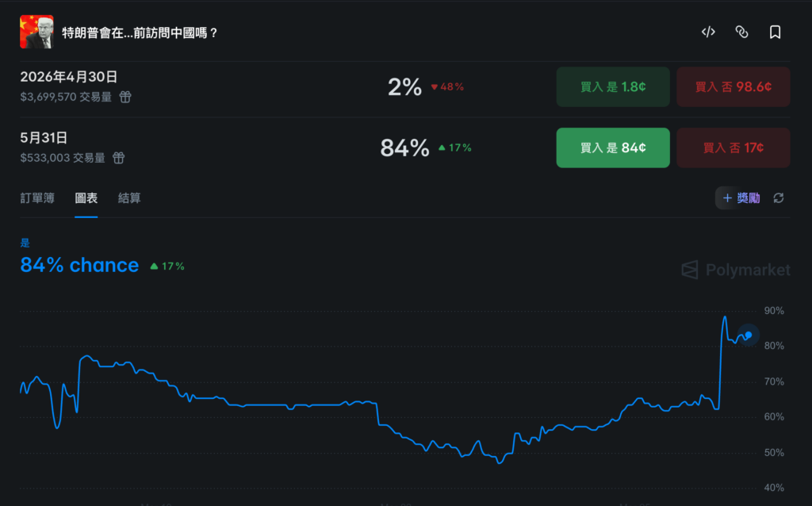Switch to the 圖表 tab
Image resolution: width=812 pixels, height=506 pixels.
(x=86, y=198)
